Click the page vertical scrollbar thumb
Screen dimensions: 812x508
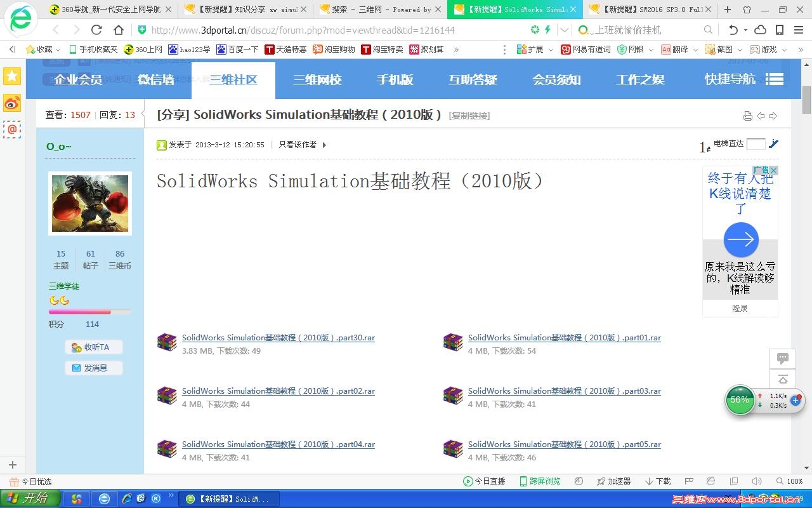pyautogui.click(x=807, y=100)
